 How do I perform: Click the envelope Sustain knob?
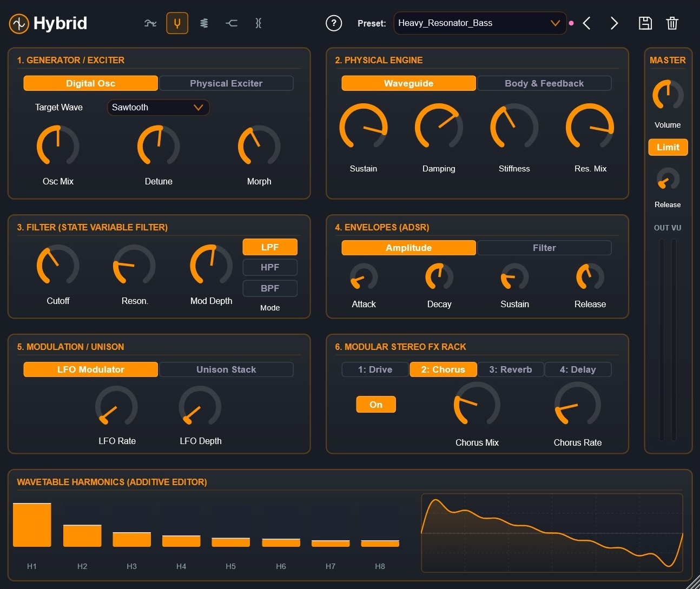tap(514, 277)
